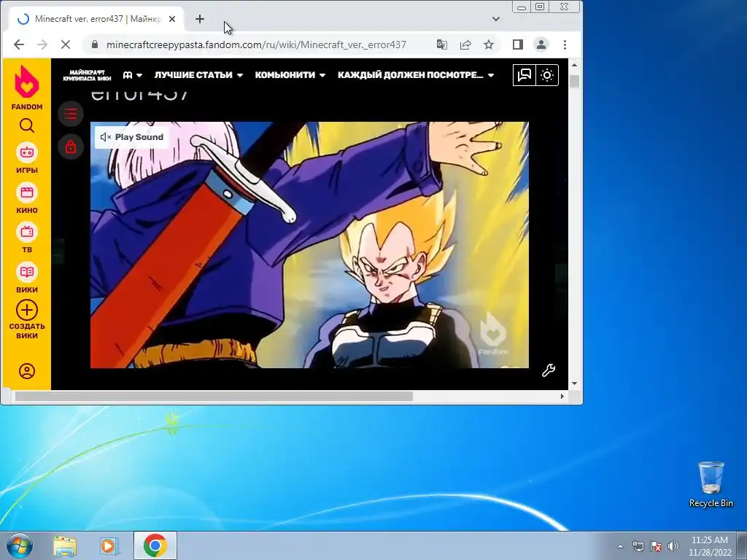
Task: Select the Recycle Bin desktop icon
Action: pyautogui.click(x=711, y=484)
